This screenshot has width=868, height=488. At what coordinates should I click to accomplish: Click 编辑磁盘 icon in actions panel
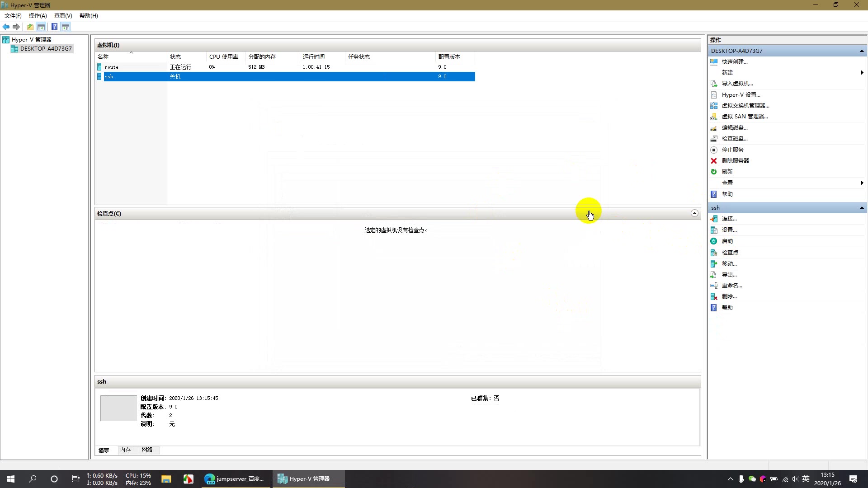[x=714, y=127]
